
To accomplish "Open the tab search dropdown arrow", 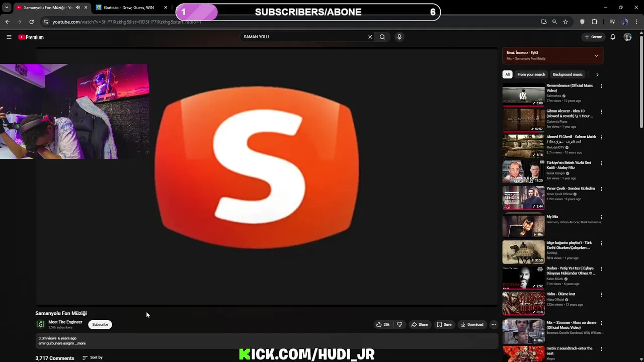I will point(7,8).
